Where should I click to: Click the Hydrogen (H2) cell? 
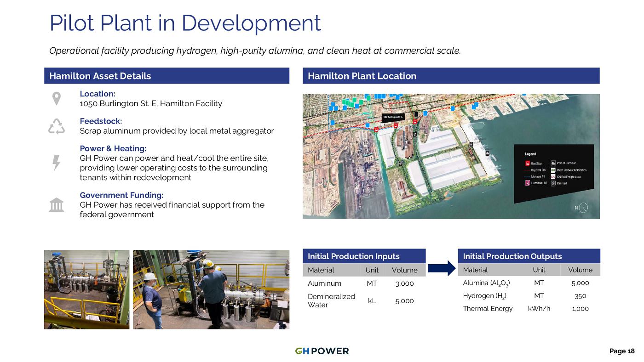tap(485, 296)
